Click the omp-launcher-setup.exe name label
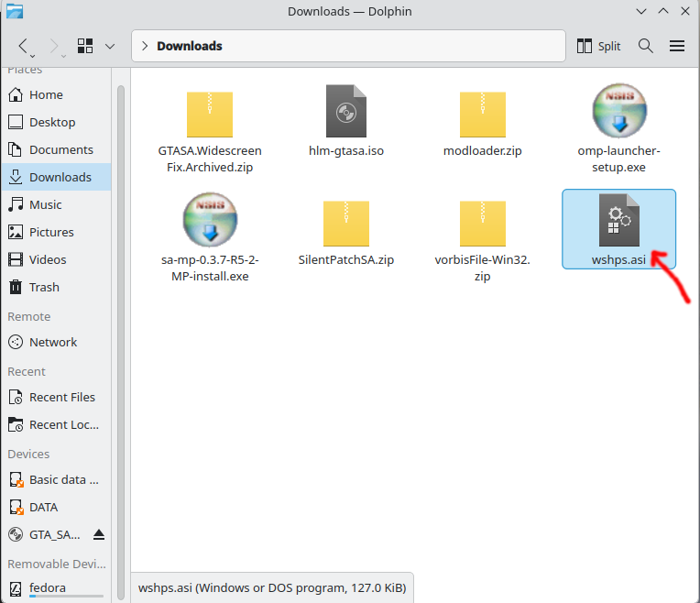 click(x=618, y=159)
